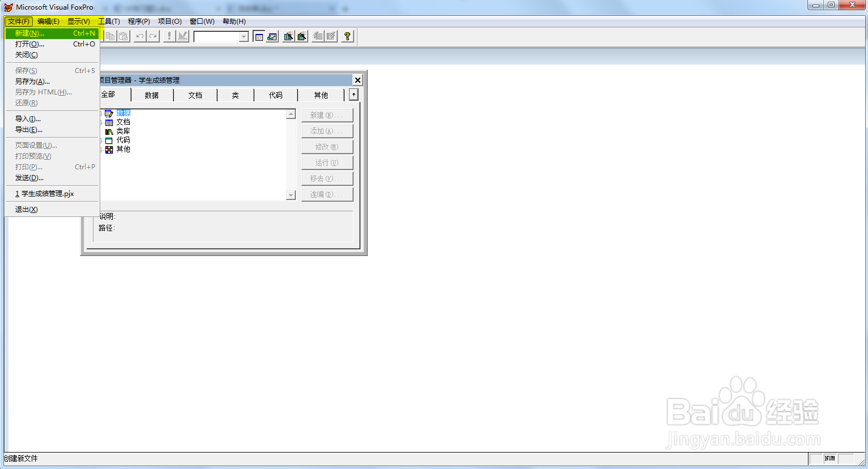This screenshot has width=868, height=469.
Task: Click the 类库 books icon in tree
Action: pyautogui.click(x=109, y=131)
